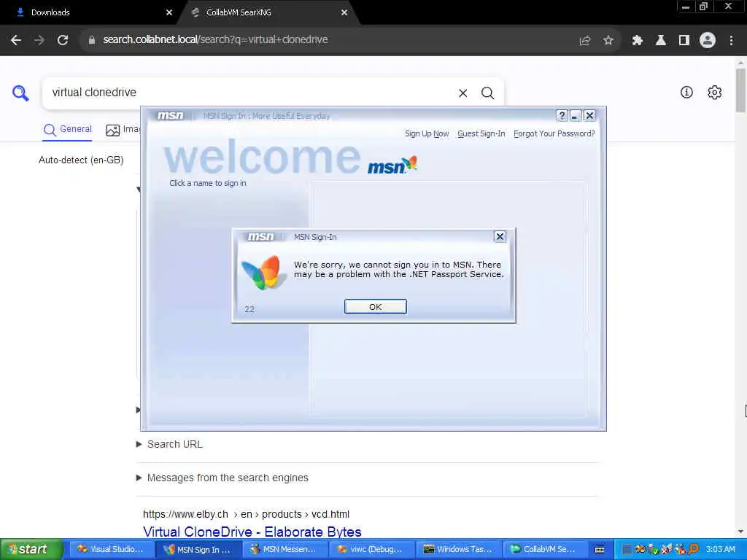Expand the Search URL section

point(169,444)
